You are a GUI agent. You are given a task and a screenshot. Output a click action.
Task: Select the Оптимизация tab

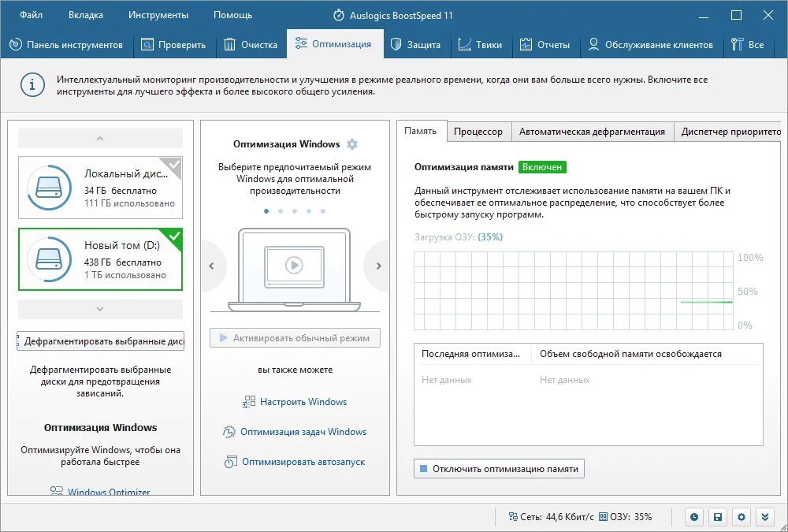[x=335, y=44]
